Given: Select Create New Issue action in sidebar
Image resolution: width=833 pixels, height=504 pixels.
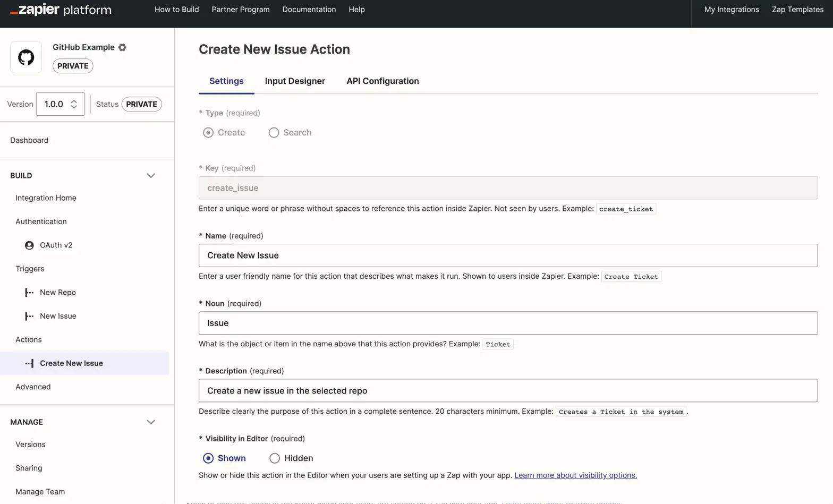Looking at the screenshot, I should [x=84, y=363].
